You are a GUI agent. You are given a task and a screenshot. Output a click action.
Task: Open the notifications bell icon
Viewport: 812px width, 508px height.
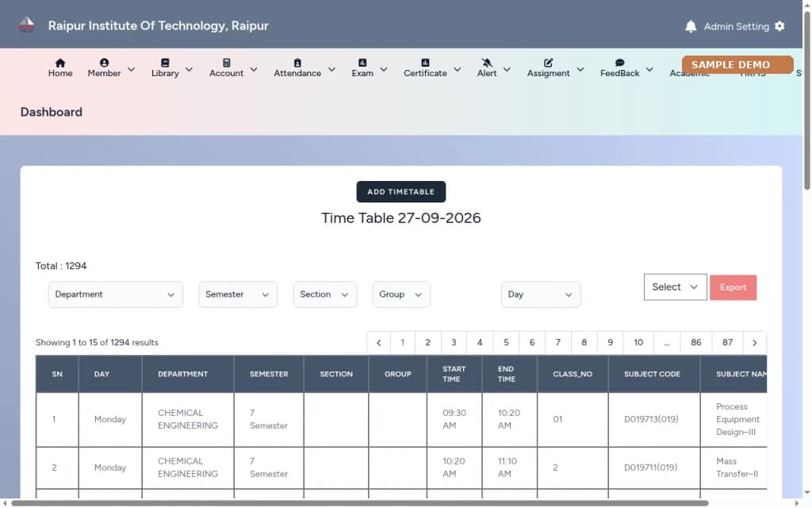coord(691,26)
